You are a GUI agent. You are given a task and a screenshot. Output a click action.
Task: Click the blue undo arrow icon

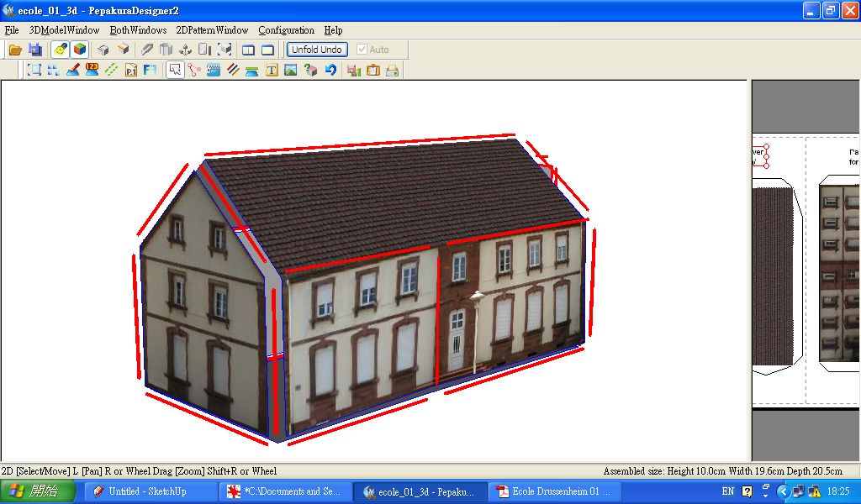[x=331, y=71]
